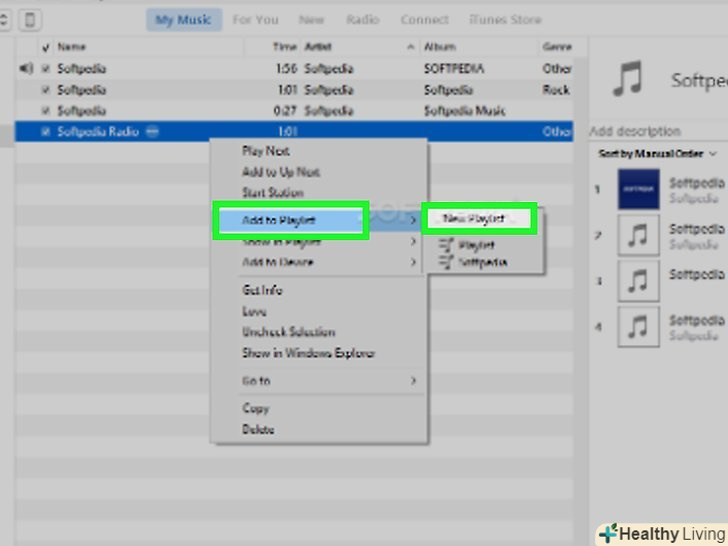Click the playlist icon beside 'Softpedia' submenu entry
The image size is (728, 546).
[446, 262]
